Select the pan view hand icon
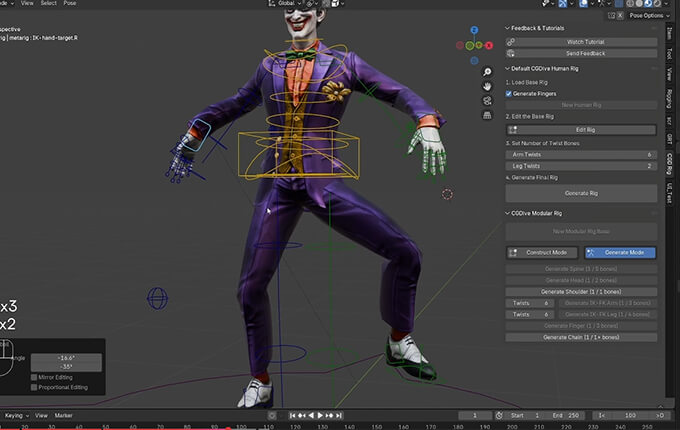This screenshot has height=430, width=680. [x=486, y=86]
